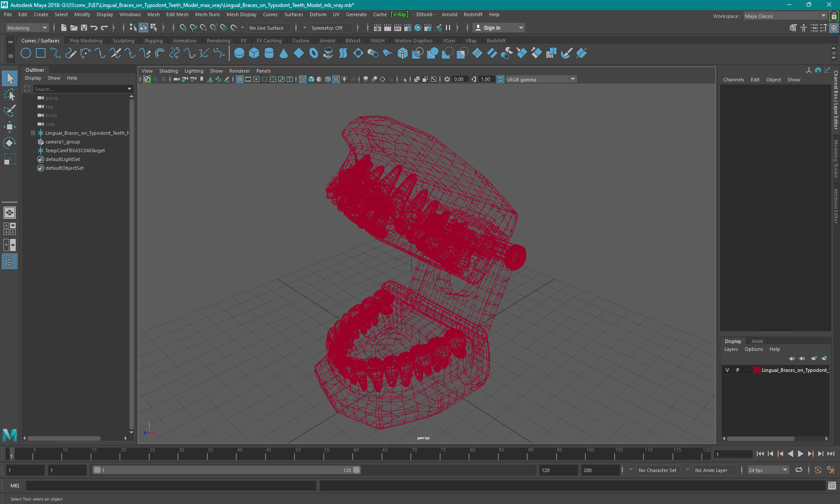Open the Sign In dropdown
Screen dimensions: 840x504
tap(499, 28)
